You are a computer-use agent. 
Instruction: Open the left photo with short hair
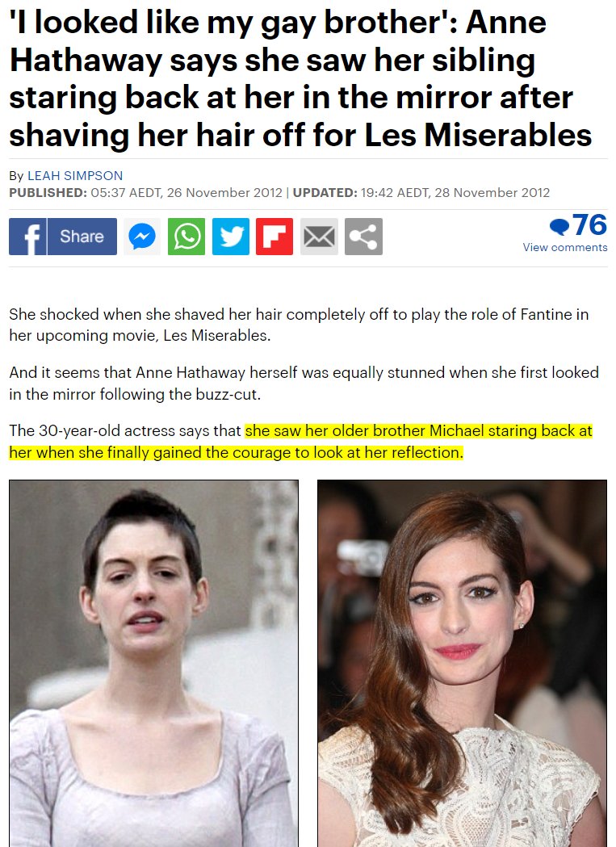154,664
